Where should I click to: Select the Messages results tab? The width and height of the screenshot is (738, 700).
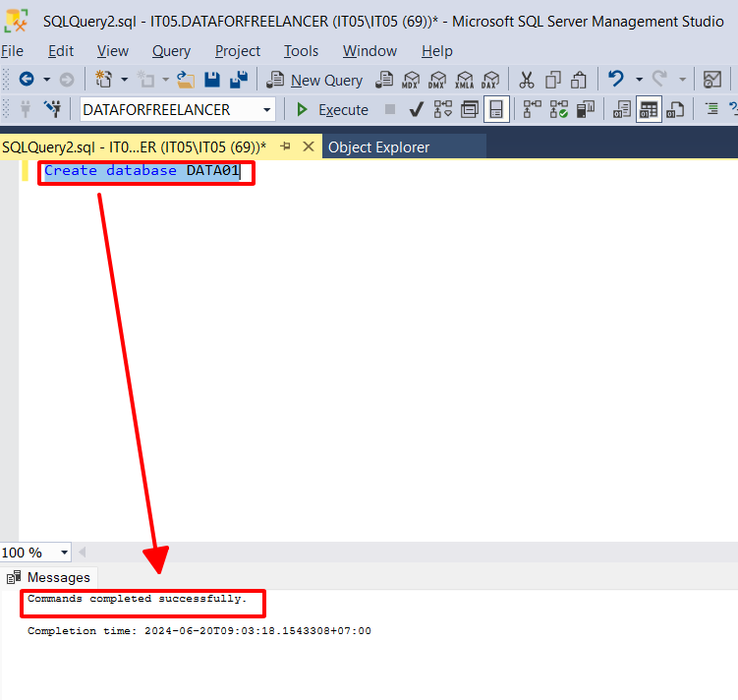click(x=48, y=577)
